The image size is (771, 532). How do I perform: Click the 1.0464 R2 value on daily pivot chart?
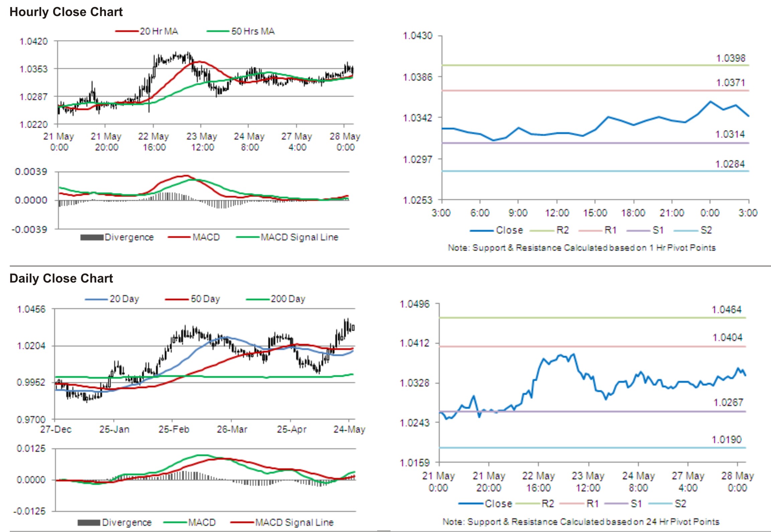[x=727, y=310]
